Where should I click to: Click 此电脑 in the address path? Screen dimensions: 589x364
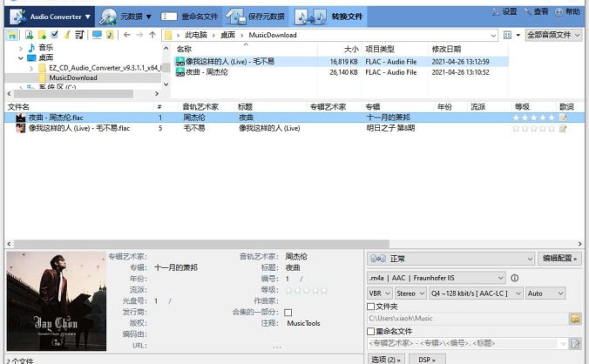click(196, 35)
